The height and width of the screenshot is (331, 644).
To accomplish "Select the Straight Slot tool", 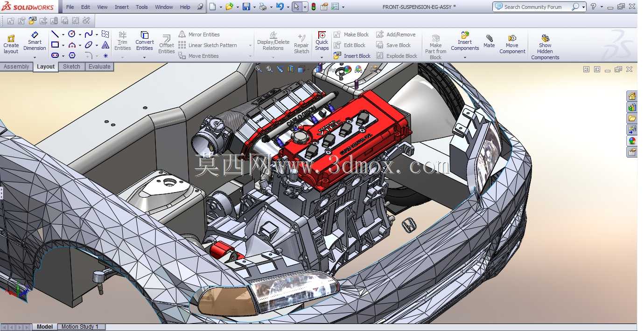I will (x=55, y=55).
